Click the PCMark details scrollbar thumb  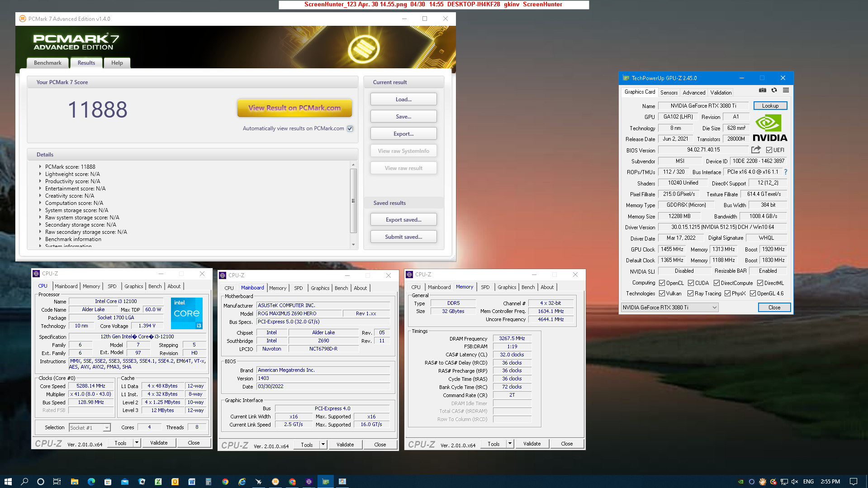tap(353, 200)
